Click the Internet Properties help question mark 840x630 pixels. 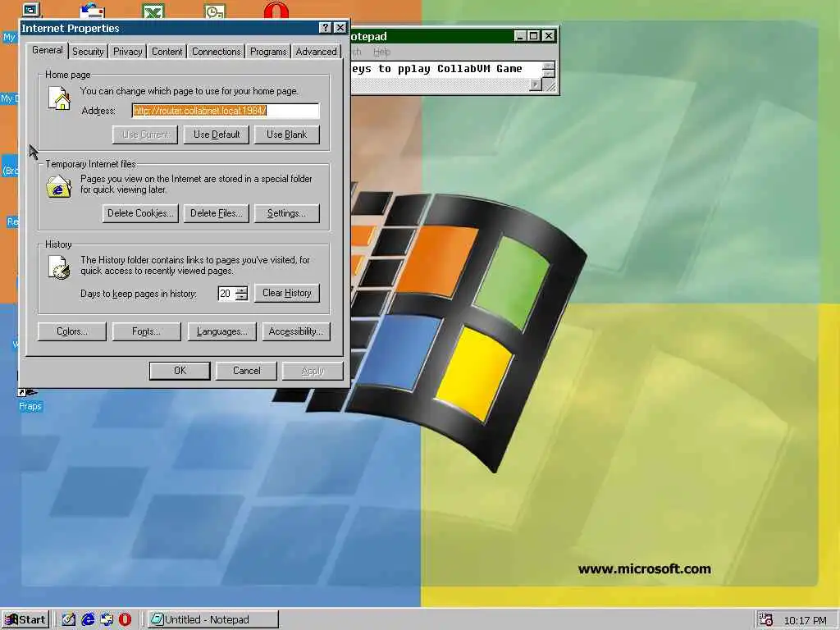point(325,28)
